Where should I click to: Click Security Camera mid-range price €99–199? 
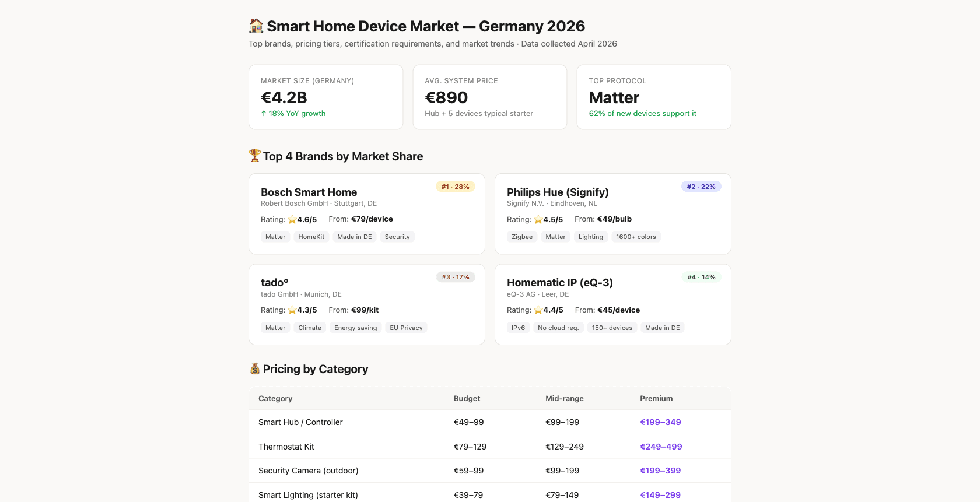click(x=562, y=471)
